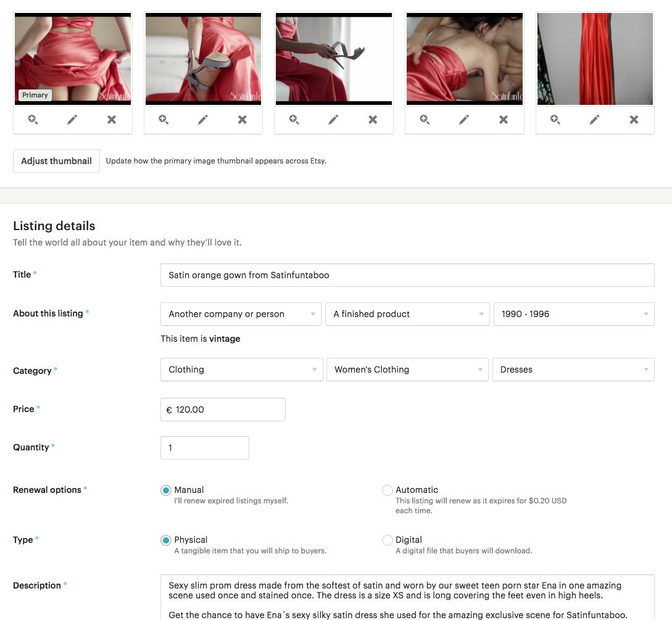Click the pencil icon under the fifth photo
Screen dimensions: 672x620
coord(594,120)
